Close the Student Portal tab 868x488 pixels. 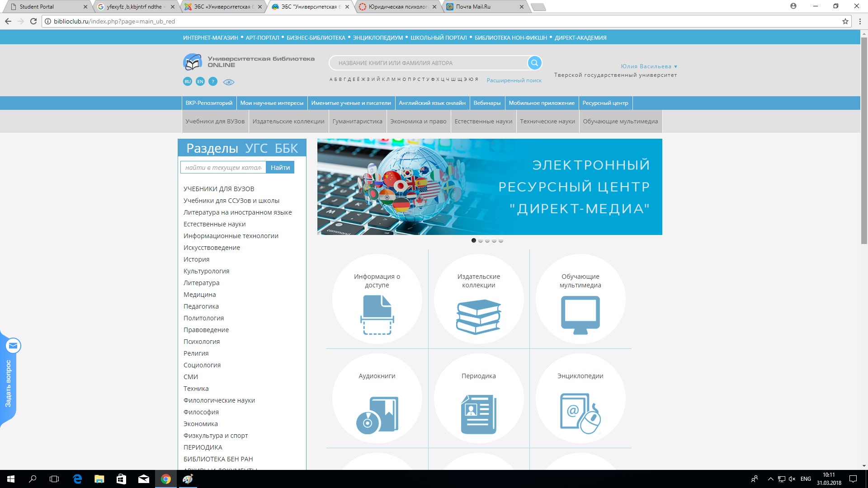point(85,7)
